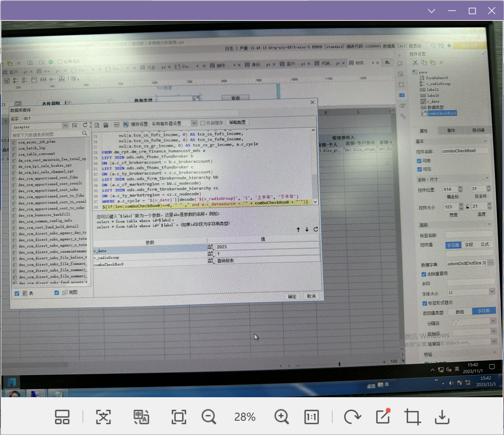The height and width of the screenshot is (435, 504).
Task: Toggle the 视图 checkbox
Action: pos(56,293)
